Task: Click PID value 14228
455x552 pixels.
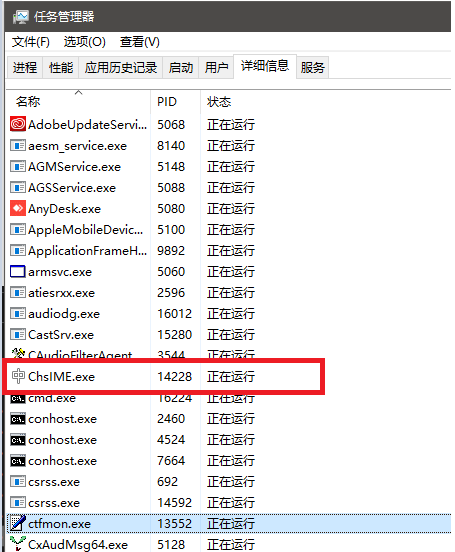Action: 174,377
